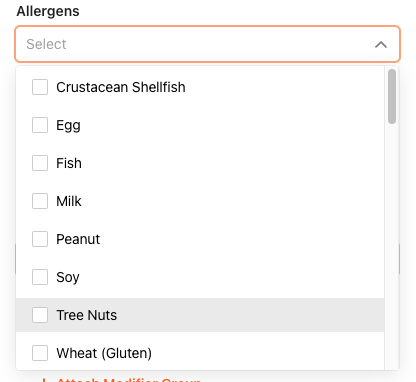This screenshot has height=382, width=416.
Task: Mark the Milk checkbox
Action: point(40,201)
